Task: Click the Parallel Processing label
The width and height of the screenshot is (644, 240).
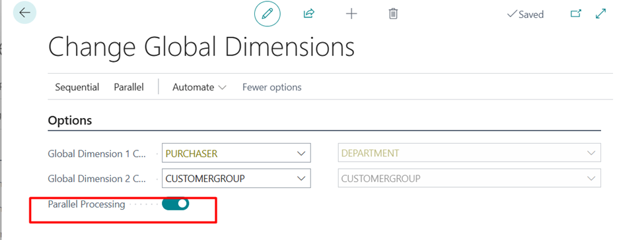Action: click(x=87, y=204)
